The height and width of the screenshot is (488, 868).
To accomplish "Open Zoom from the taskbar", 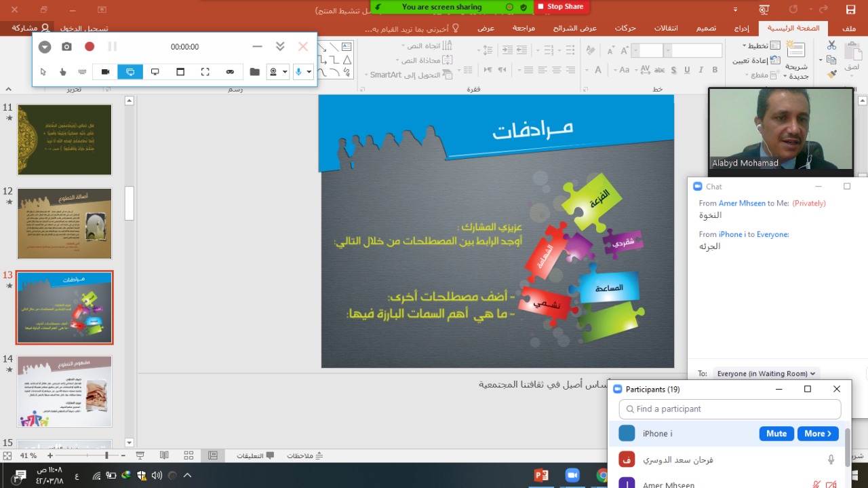I will point(572,475).
